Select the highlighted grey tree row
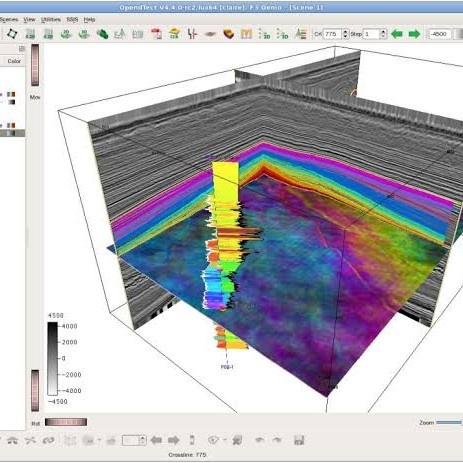The width and height of the screenshot is (463, 463). [x=12, y=133]
